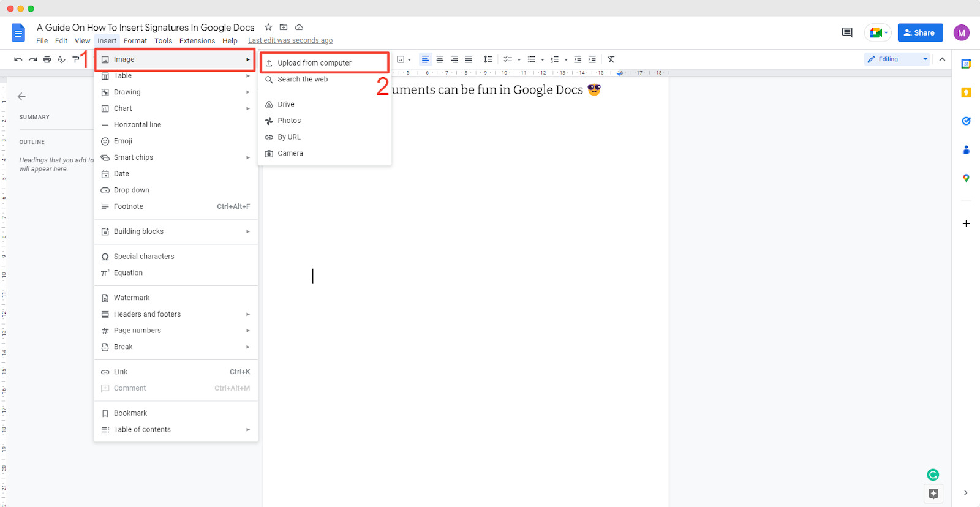Click the Left align icon
This screenshot has width=980, height=507.
pyautogui.click(x=426, y=59)
